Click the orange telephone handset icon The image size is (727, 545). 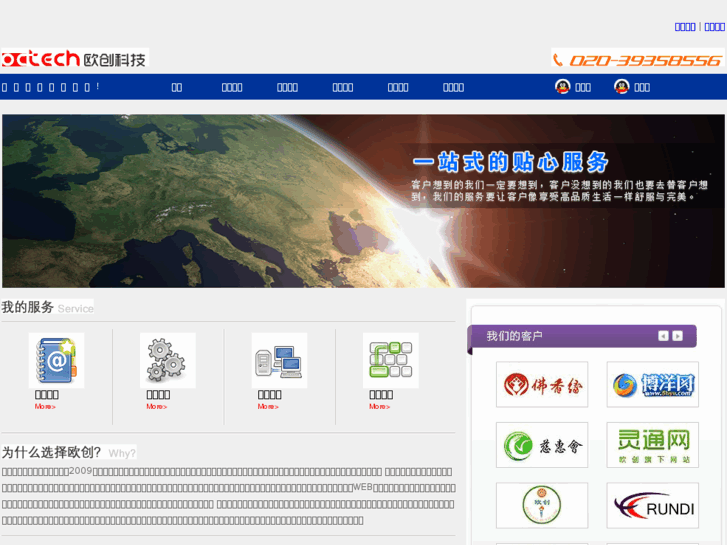click(558, 60)
